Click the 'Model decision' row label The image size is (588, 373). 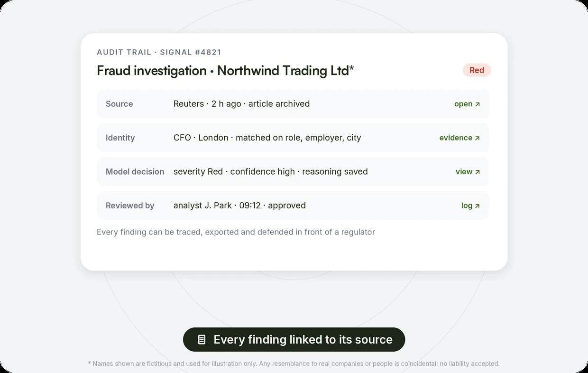(135, 172)
